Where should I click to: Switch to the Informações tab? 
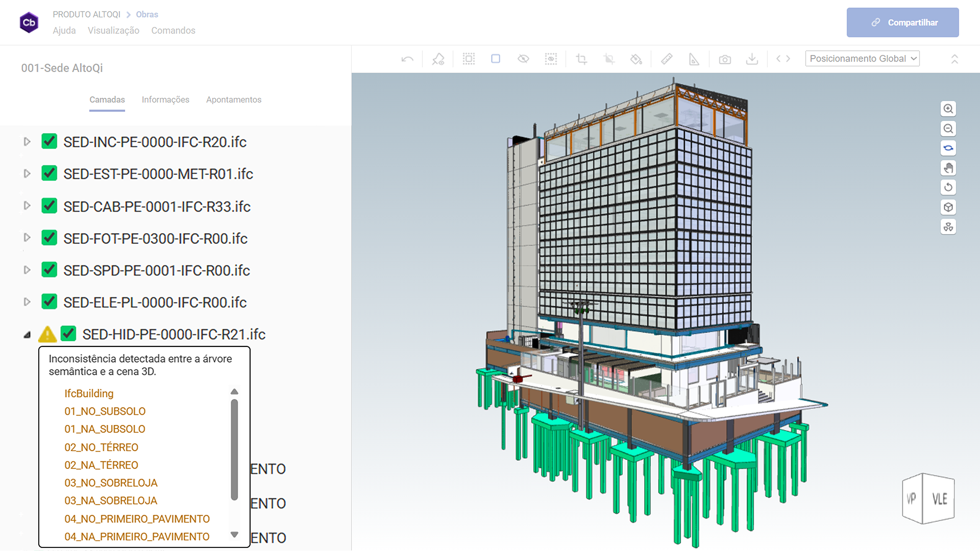(165, 99)
